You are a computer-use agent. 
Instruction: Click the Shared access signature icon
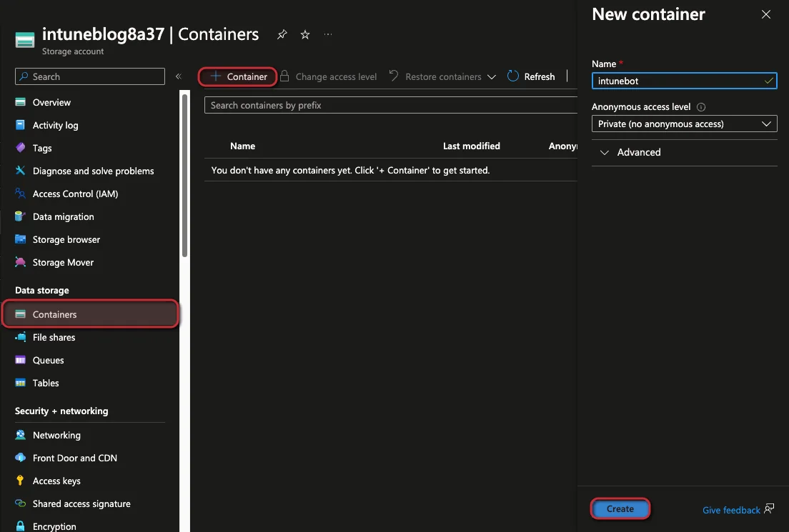[x=20, y=503]
